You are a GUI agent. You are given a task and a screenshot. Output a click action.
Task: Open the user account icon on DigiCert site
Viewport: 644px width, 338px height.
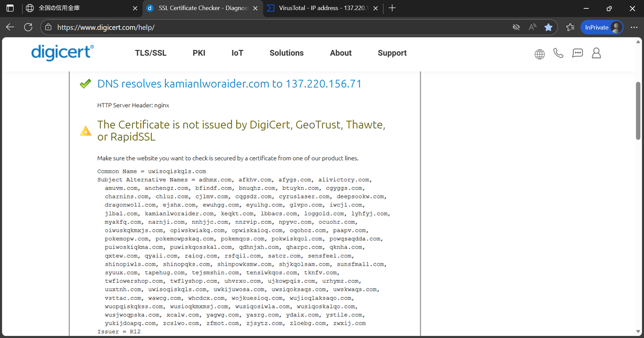596,53
